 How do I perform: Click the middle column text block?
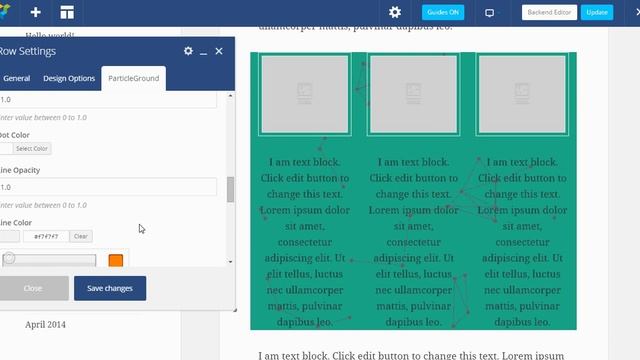[x=413, y=242]
